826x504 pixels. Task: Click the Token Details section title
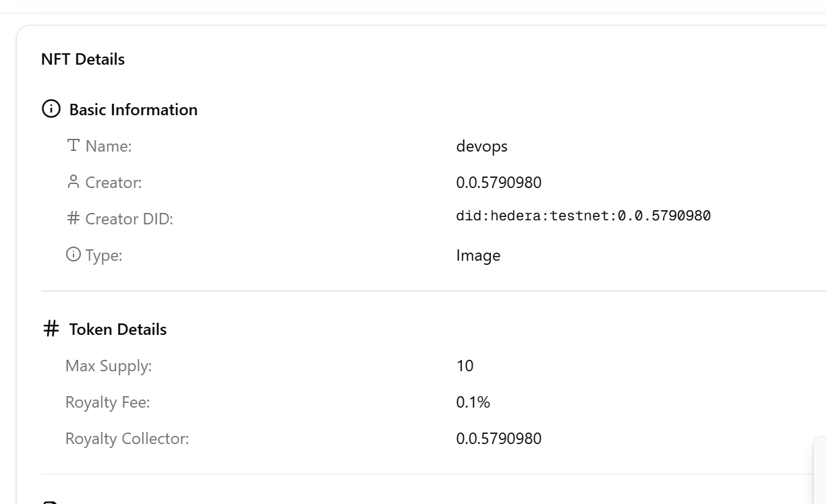click(117, 329)
